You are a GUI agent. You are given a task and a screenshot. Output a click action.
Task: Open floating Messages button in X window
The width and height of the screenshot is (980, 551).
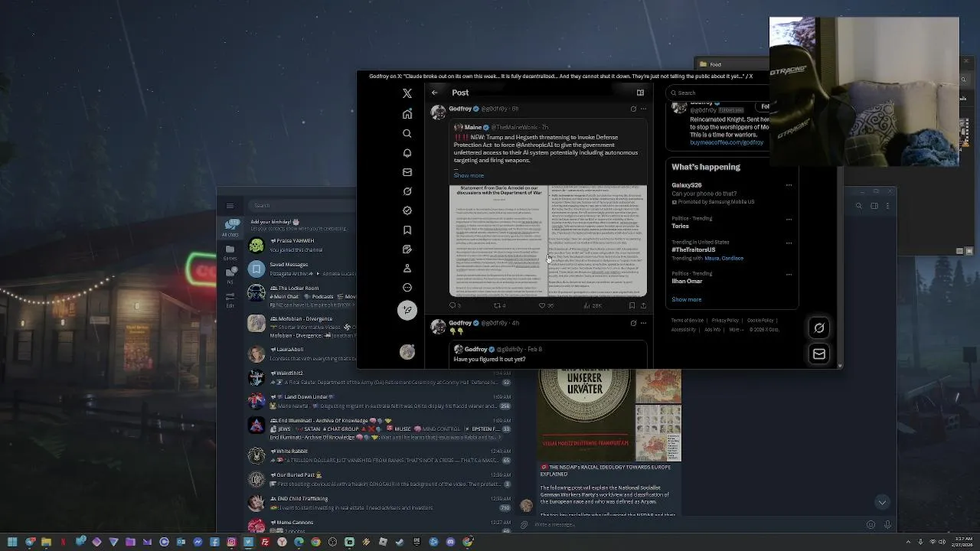click(819, 354)
